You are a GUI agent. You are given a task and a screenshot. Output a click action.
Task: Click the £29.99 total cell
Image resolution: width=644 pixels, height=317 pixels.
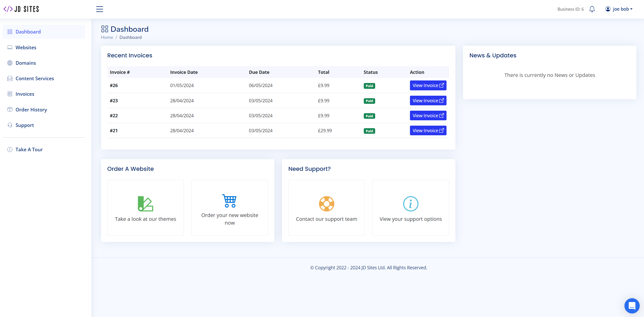(325, 131)
